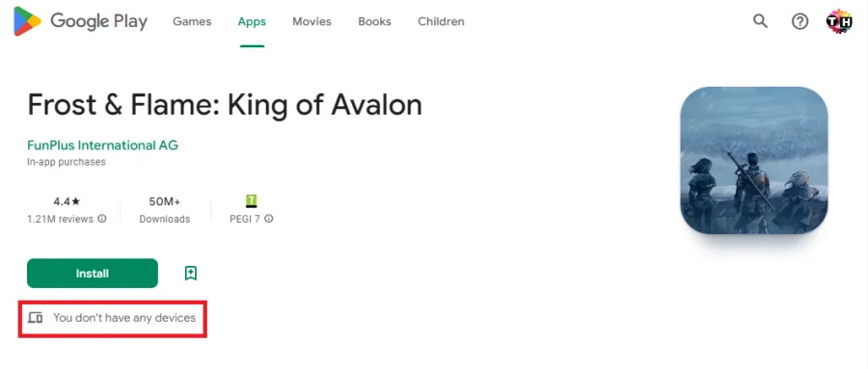Click the King of Avalon app artwork

point(754,161)
